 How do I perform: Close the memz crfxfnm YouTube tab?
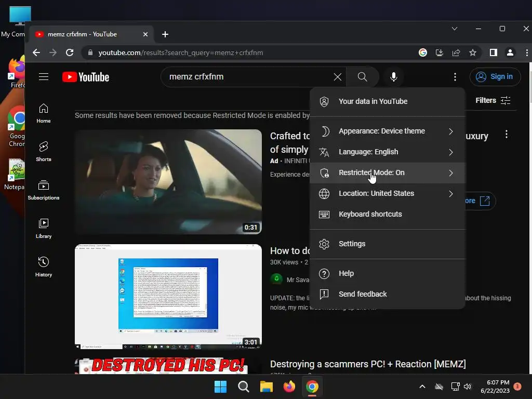click(145, 34)
